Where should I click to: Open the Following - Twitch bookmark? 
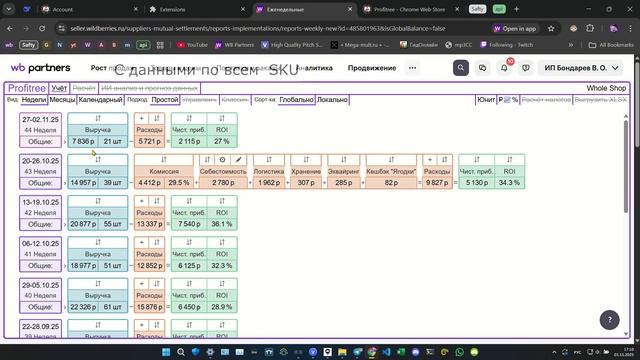click(507, 45)
